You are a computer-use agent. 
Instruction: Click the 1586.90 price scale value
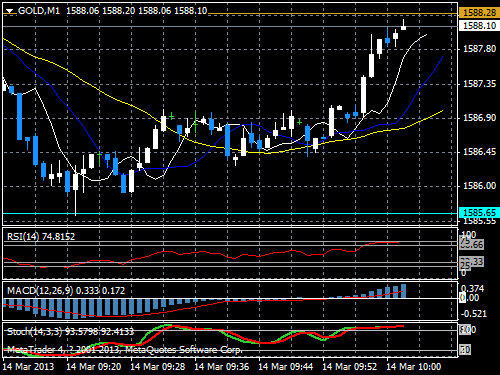click(479, 118)
